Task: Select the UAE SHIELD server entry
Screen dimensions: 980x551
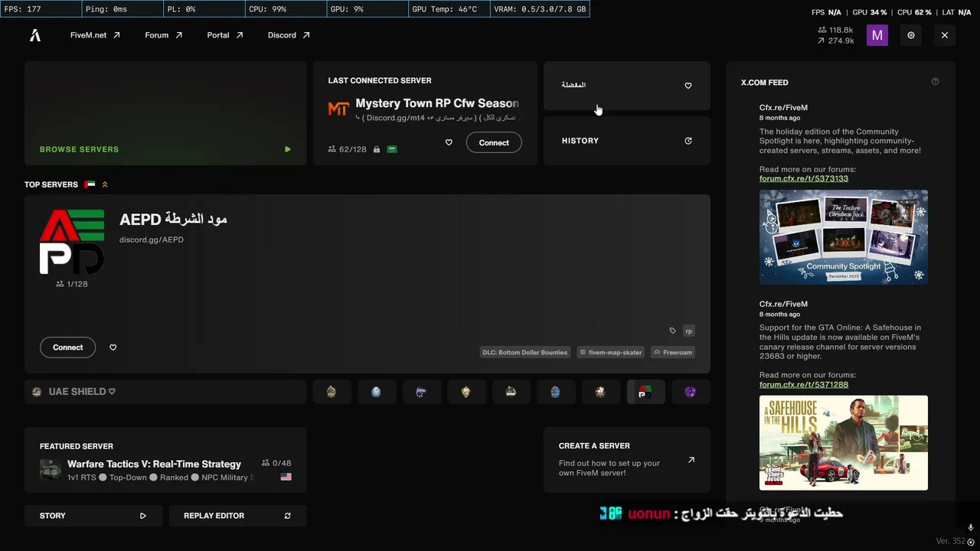Action: [165, 392]
